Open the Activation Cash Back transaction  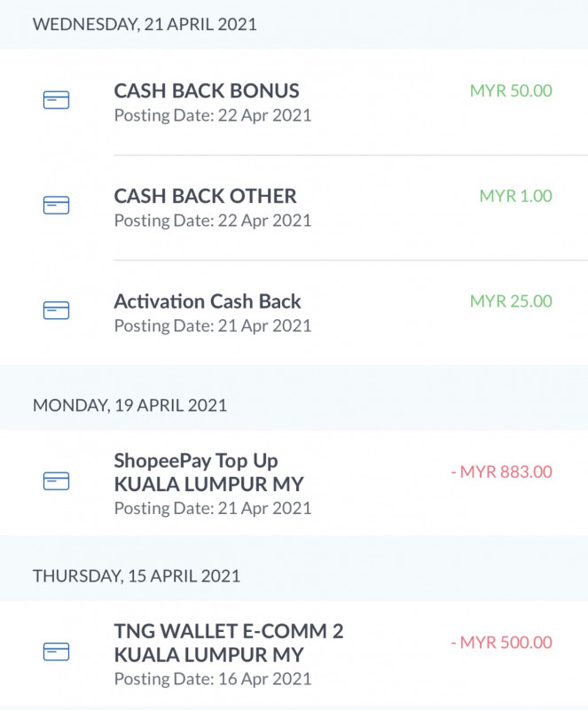point(208,301)
